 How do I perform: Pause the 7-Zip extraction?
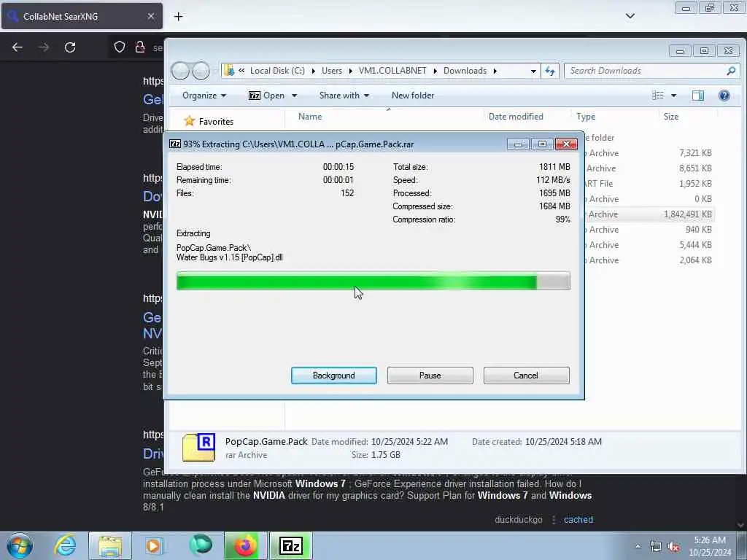point(430,376)
